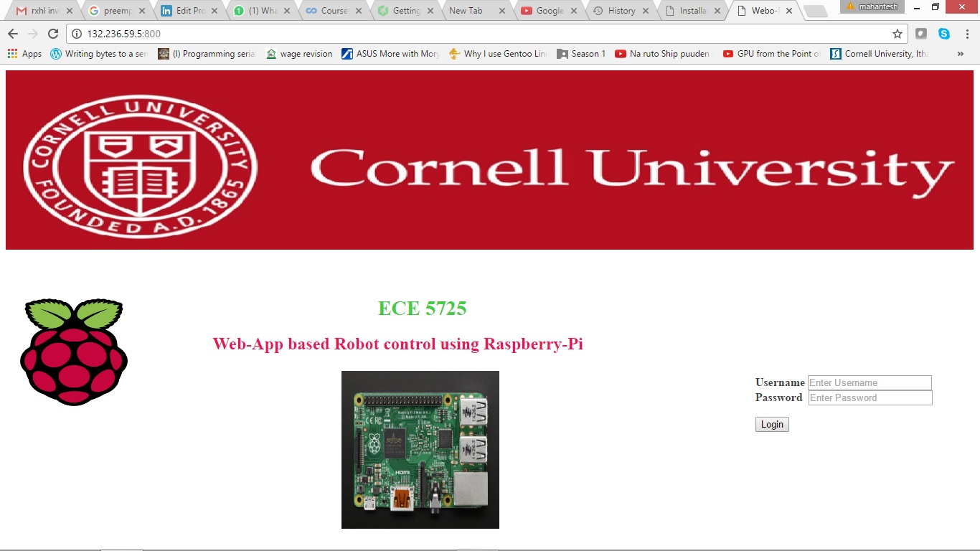Click the Username input field
Viewport: 980px width, 551px height.
(870, 382)
